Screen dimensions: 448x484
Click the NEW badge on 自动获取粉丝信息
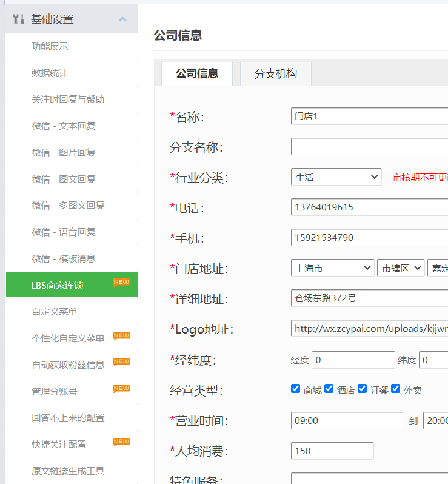(x=121, y=361)
